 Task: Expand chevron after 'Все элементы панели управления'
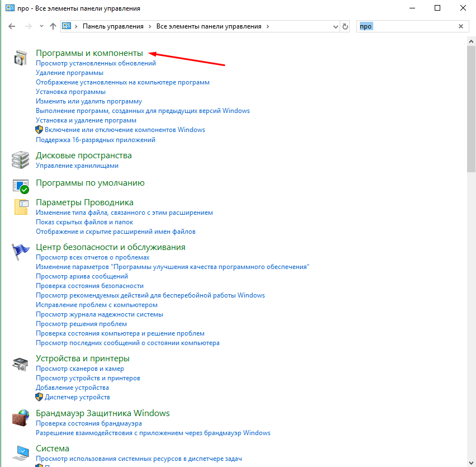[268, 26]
